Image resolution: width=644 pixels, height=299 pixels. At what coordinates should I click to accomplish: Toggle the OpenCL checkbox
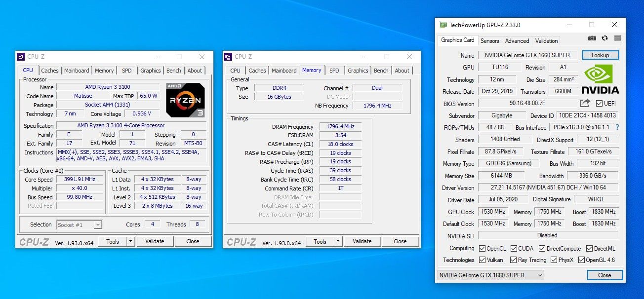pyautogui.click(x=483, y=249)
